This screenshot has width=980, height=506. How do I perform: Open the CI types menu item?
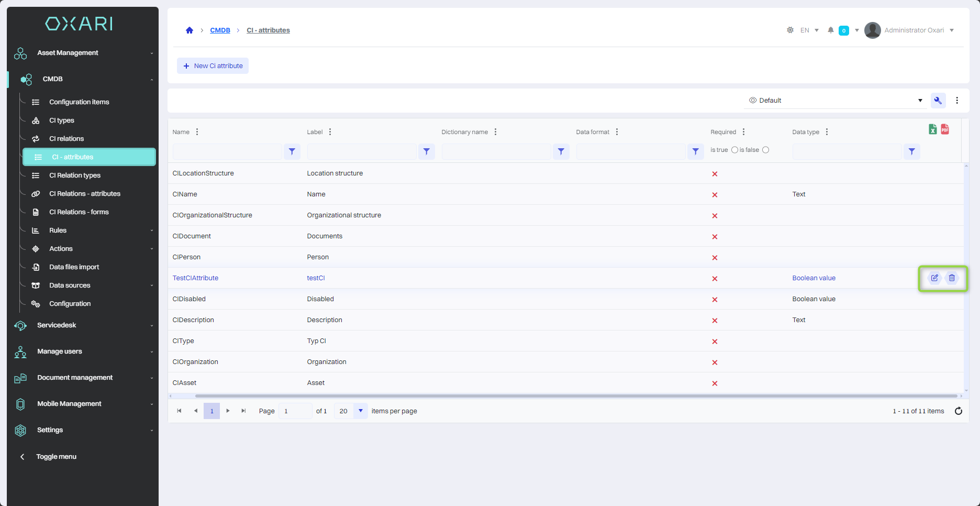pyautogui.click(x=62, y=120)
